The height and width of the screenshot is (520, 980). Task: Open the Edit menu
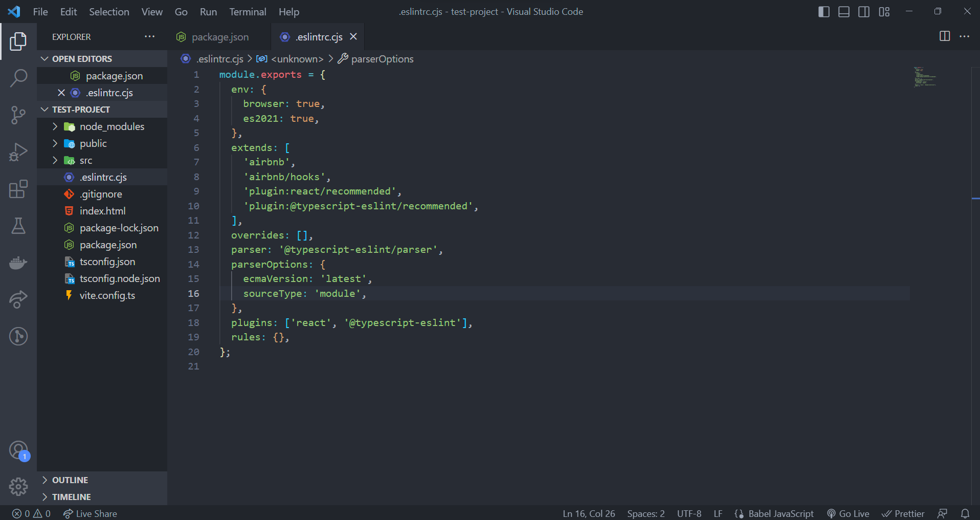pos(69,11)
